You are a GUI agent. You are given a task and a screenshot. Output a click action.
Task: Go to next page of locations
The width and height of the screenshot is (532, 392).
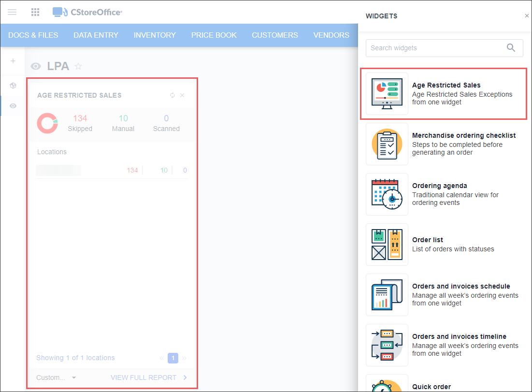click(184, 358)
